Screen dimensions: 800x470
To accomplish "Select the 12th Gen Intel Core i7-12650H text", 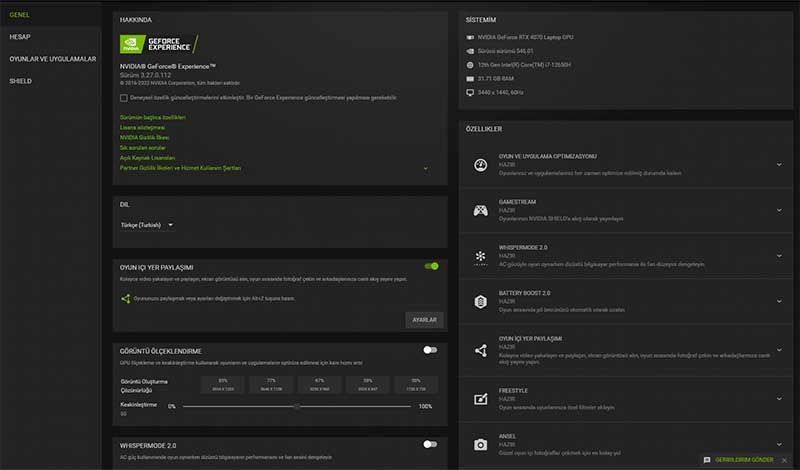I will pos(524,65).
